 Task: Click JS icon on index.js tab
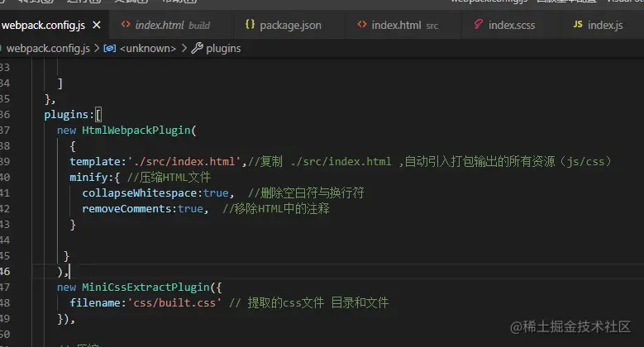pos(578,24)
